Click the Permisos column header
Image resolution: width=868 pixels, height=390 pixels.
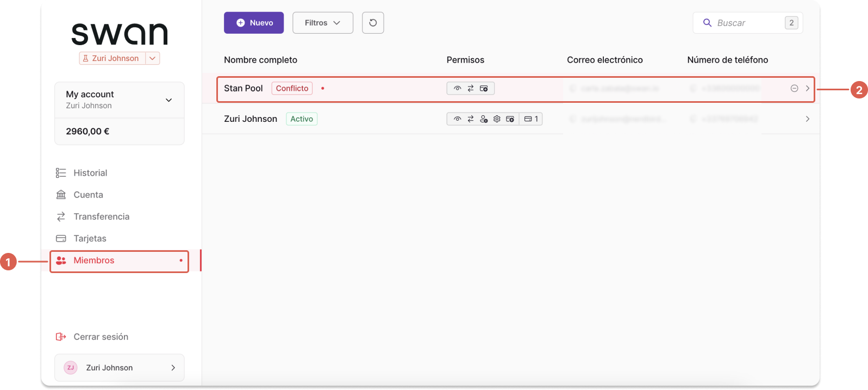coord(465,60)
